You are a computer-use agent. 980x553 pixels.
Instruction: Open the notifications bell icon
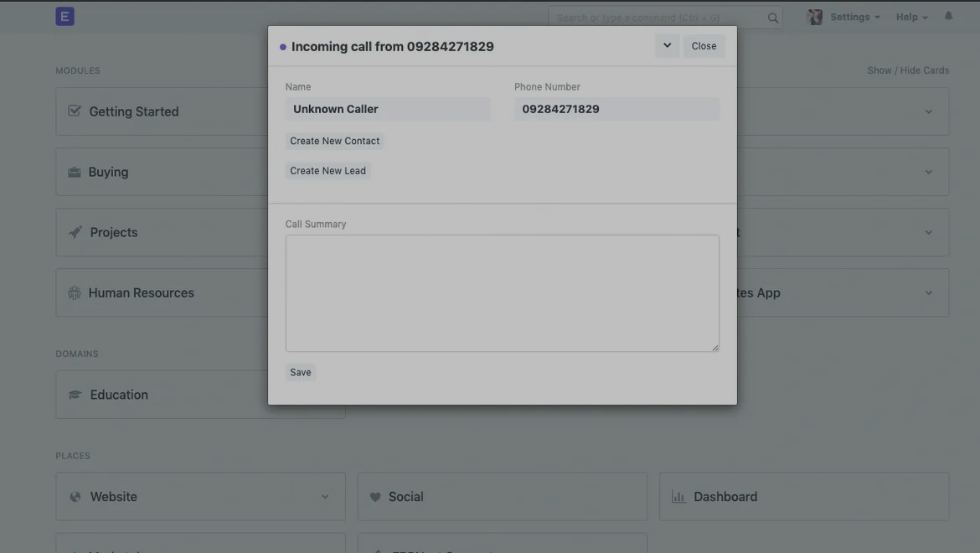click(949, 16)
